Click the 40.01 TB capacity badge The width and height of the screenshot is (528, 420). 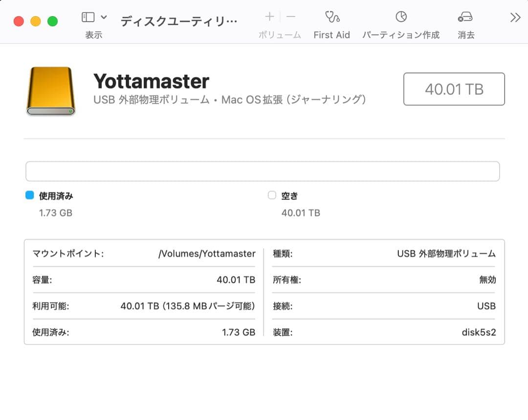[x=454, y=89]
